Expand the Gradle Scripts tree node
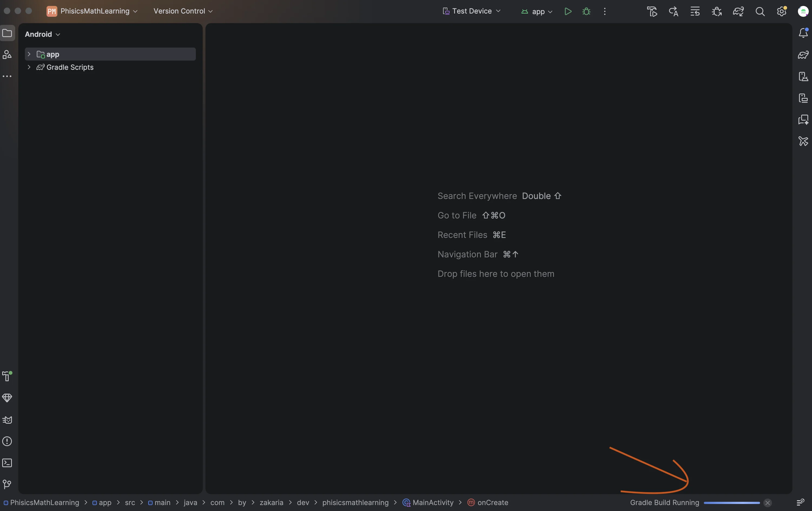Screen dimensions: 812x511 click(x=29, y=67)
